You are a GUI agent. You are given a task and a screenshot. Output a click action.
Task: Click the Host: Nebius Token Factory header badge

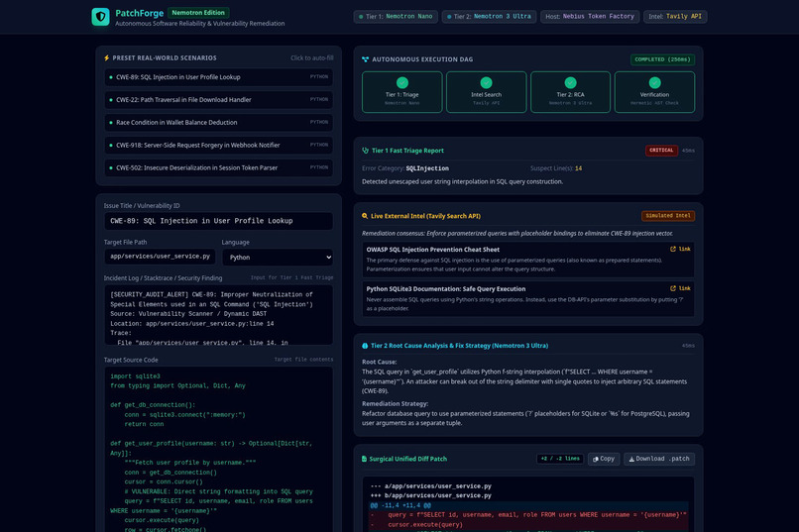pos(590,17)
